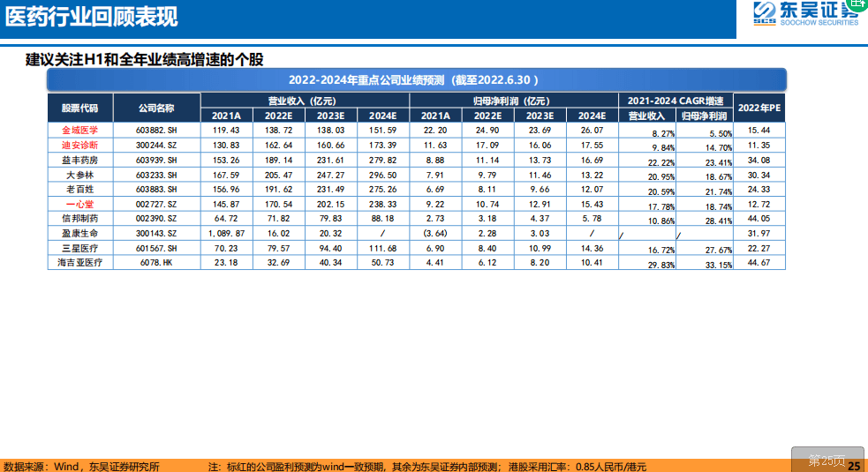Viewport: 868px width, 472px height.
Task: Click the revenue value 162.64
Action: [x=278, y=146]
